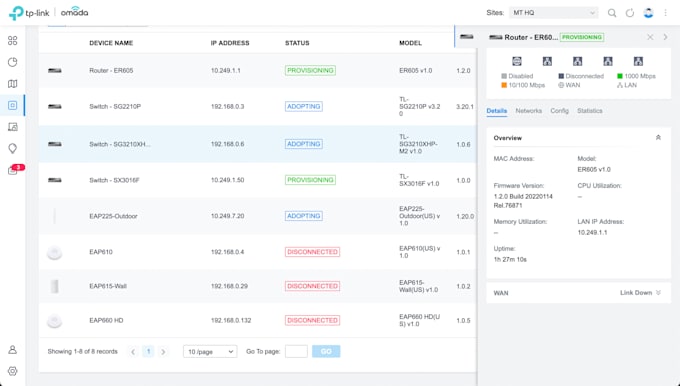This screenshot has height=386, width=680.
Task: Click the Router - ER605 device icon in the table
Action: 55,70
